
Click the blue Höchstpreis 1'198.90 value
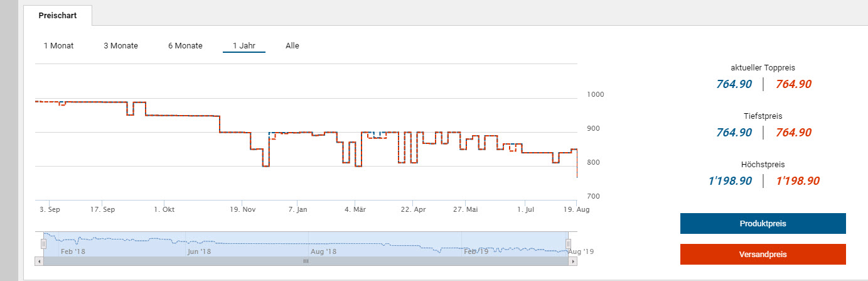(x=730, y=181)
